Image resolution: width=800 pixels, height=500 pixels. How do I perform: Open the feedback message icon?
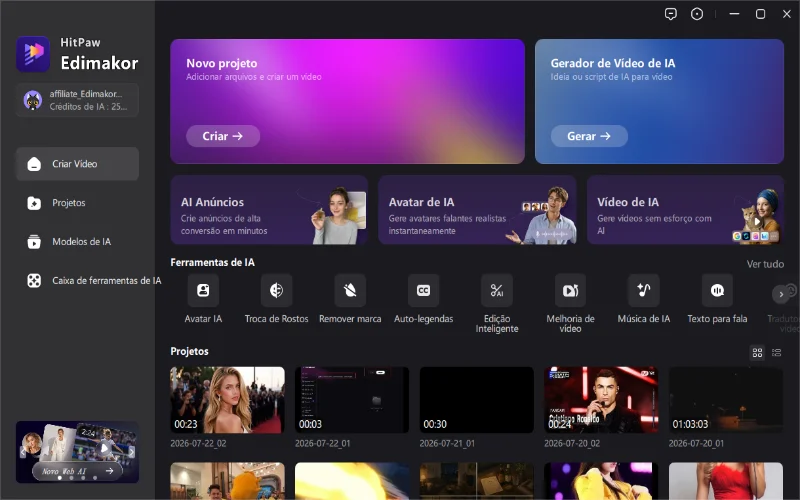pos(671,14)
